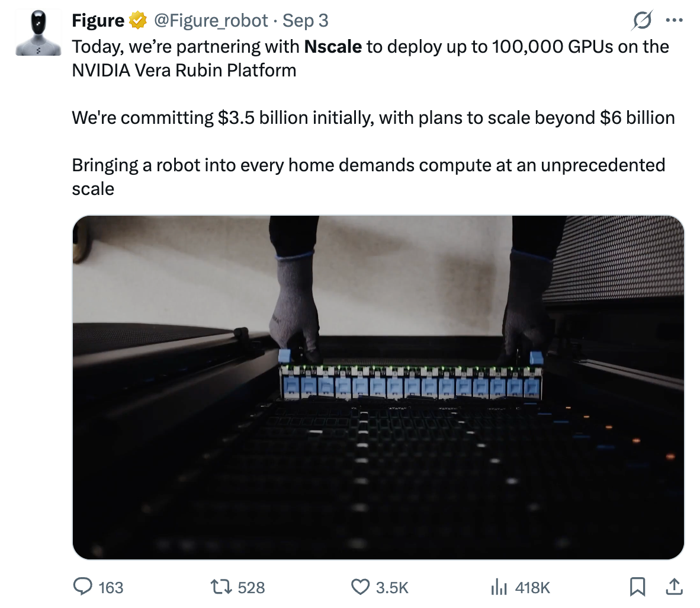Like the post with the heart icon
The height and width of the screenshot is (608, 700).
pyautogui.click(x=360, y=587)
